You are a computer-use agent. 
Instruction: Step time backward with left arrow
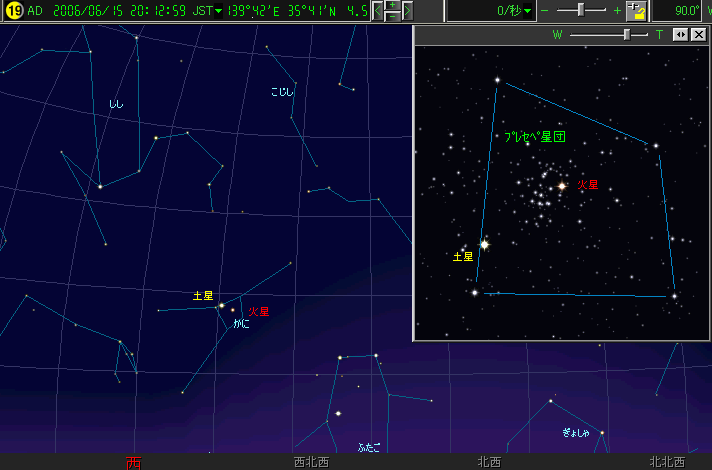[377, 11]
